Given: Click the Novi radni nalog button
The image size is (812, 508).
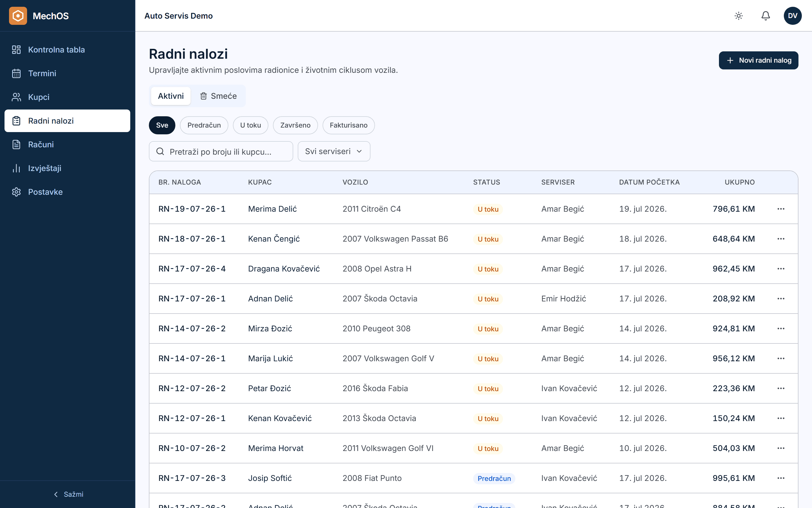Looking at the screenshot, I should 758,60.
